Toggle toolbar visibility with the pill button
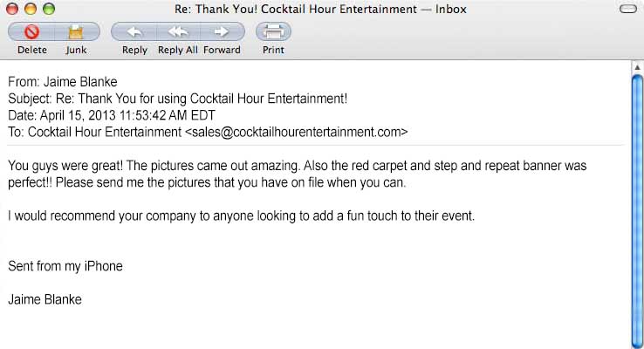644x349 pixels. point(626,10)
